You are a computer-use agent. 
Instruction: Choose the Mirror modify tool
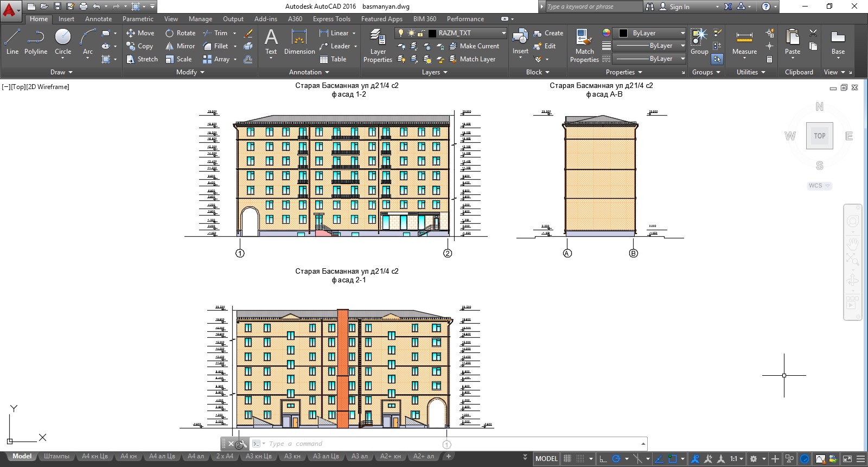(180, 46)
